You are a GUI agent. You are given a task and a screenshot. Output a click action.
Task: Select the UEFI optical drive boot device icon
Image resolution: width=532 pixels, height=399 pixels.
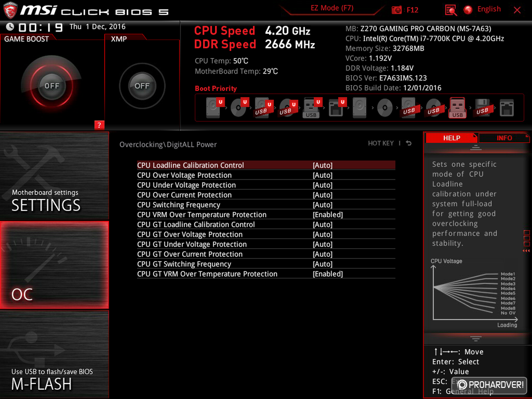[x=239, y=108]
